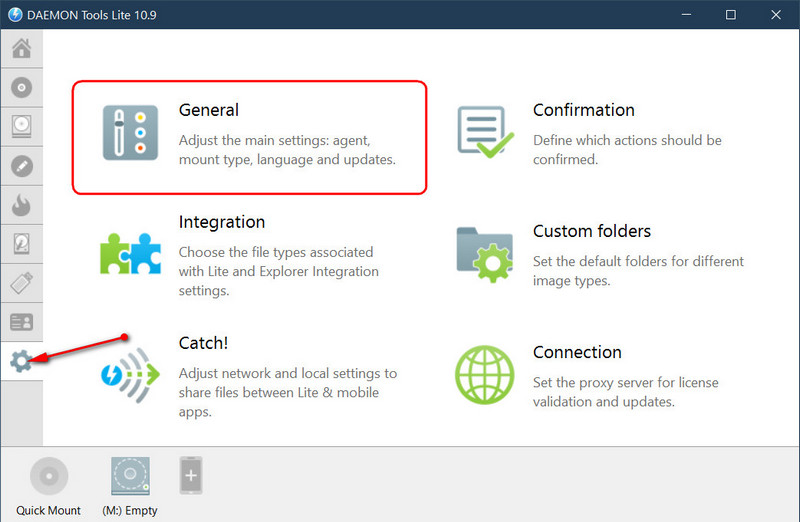This screenshot has width=800, height=522.
Task: Click text 'Set the proxy server for license'
Action: (626, 382)
